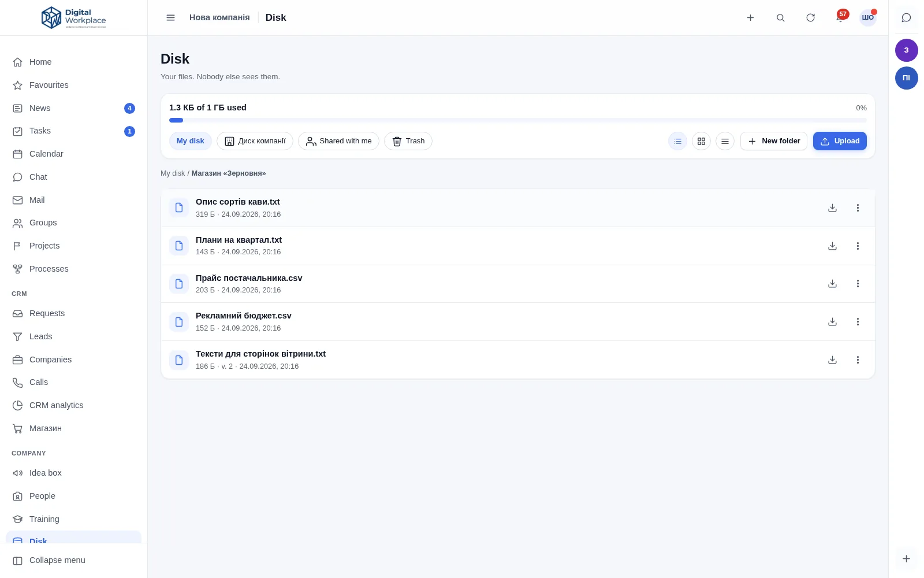
Task: Open Favourites in sidebar
Action: (73, 85)
